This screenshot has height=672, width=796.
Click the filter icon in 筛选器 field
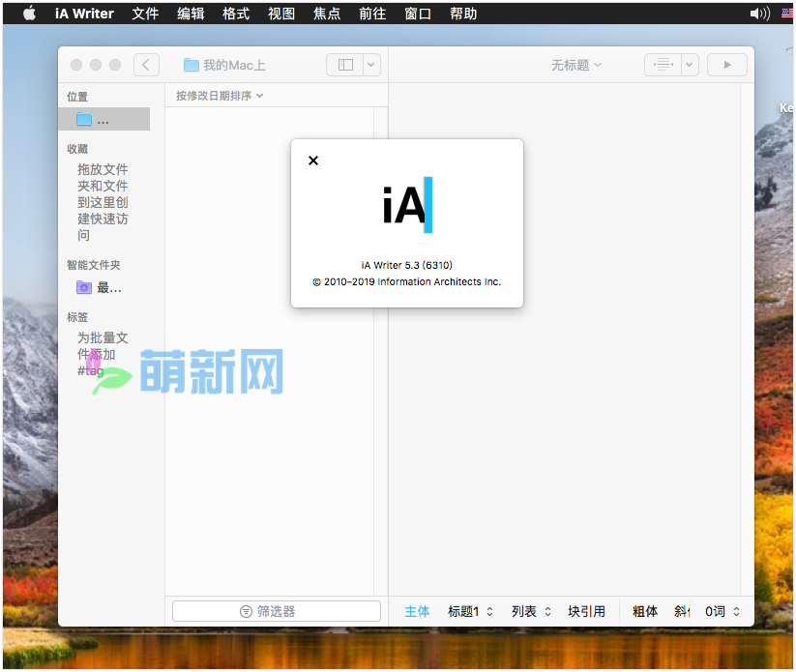point(246,611)
